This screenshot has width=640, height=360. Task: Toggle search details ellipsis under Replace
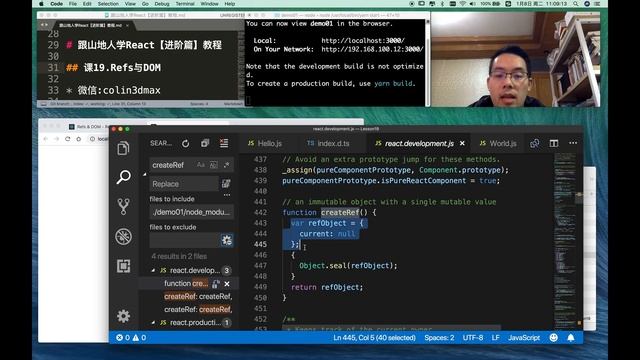pos(227,195)
